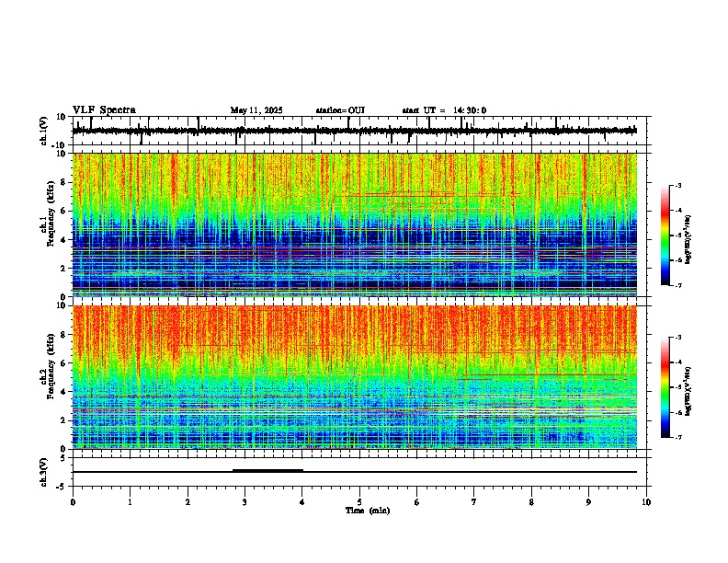
Task: Click time-axis tick label "2"
Action: [188, 502]
